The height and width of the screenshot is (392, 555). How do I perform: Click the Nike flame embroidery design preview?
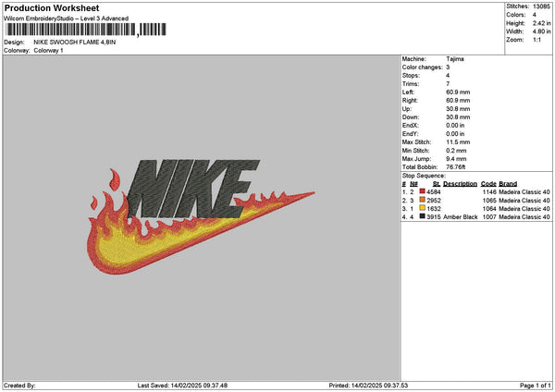tap(201, 216)
